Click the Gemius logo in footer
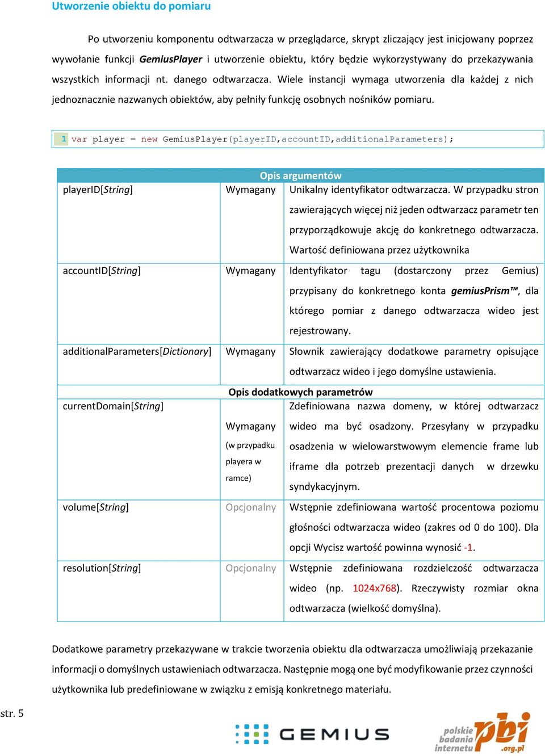545x756 pixels. coord(312,734)
